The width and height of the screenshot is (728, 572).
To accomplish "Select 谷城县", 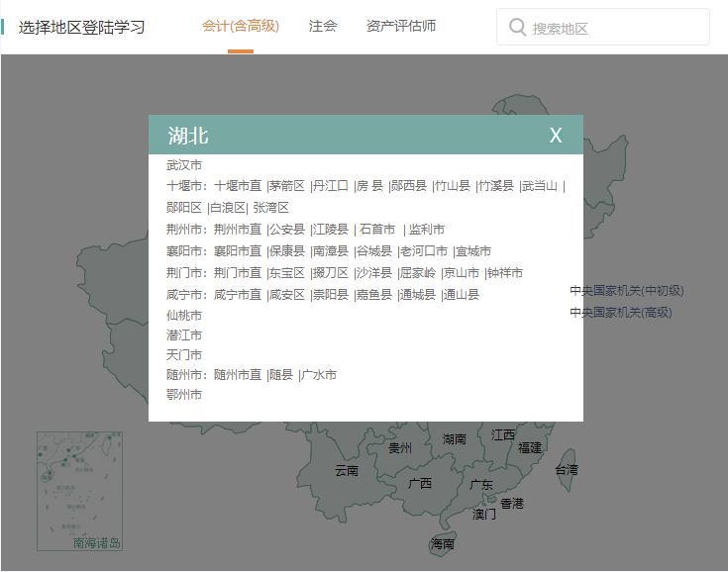I will 374,251.
